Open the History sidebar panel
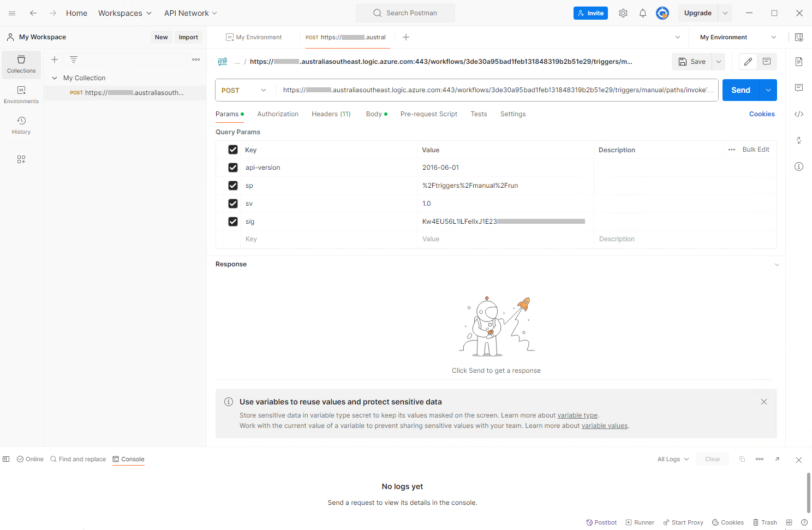This screenshot has height=530, width=812. [21, 125]
